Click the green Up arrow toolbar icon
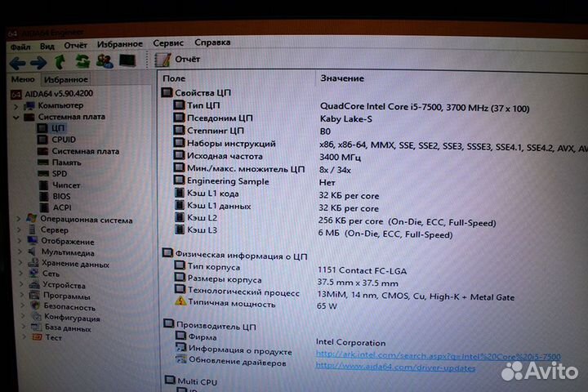 pos(60,62)
